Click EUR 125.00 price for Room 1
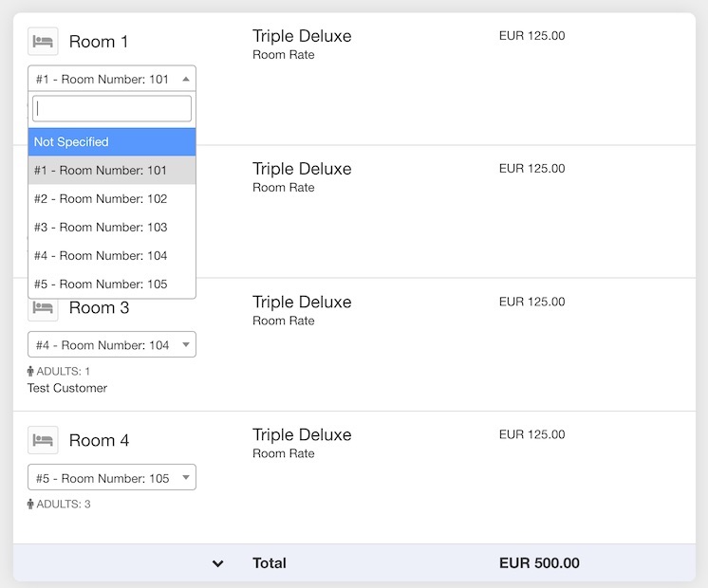 pos(531,36)
